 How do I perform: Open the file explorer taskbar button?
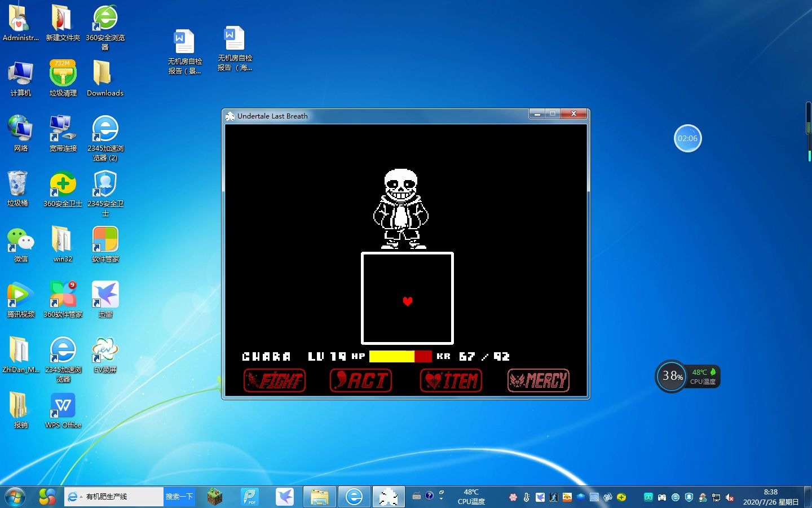(x=320, y=497)
